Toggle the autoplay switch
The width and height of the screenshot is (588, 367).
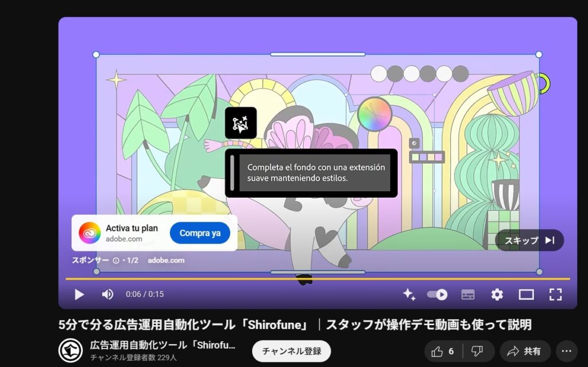point(437,295)
